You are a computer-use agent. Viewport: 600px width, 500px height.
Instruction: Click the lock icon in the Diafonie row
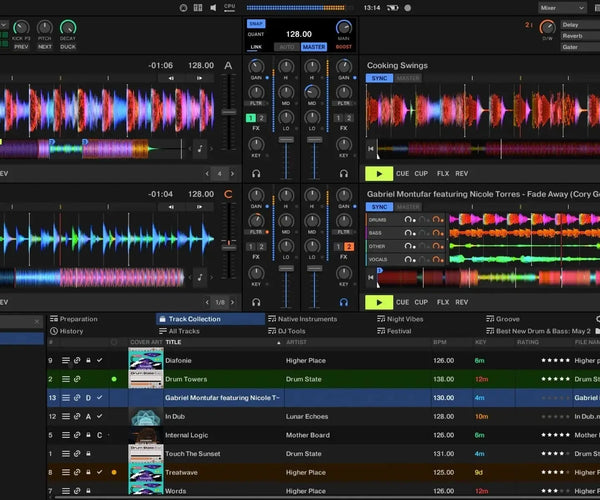pos(88,360)
